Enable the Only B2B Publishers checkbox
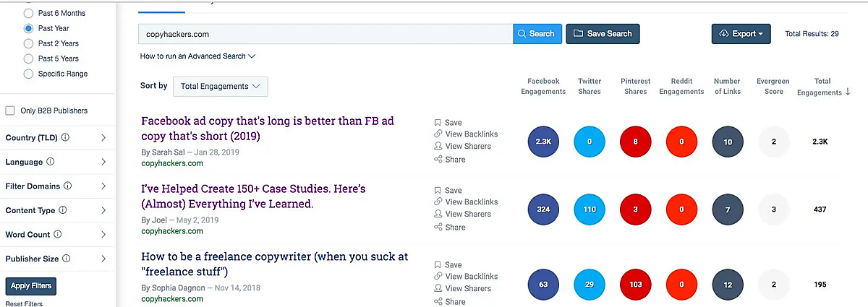The width and height of the screenshot is (868, 307). (x=10, y=111)
